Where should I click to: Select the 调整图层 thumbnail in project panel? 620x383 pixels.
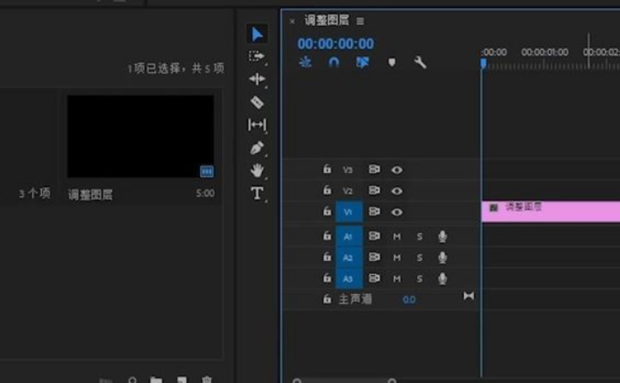(x=140, y=136)
